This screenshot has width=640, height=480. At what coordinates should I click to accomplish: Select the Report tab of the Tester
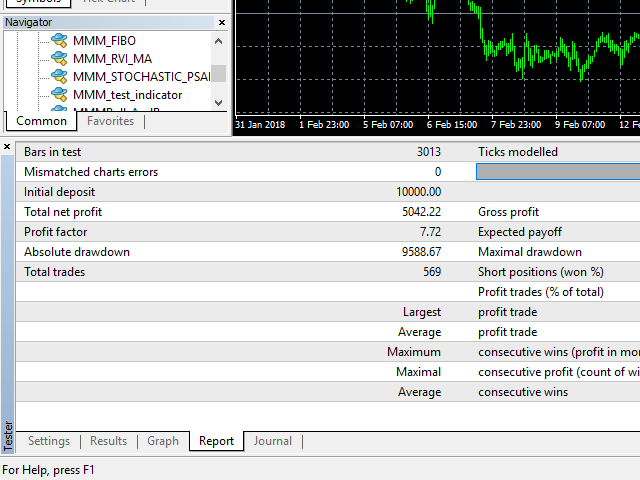tap(216, 441)
